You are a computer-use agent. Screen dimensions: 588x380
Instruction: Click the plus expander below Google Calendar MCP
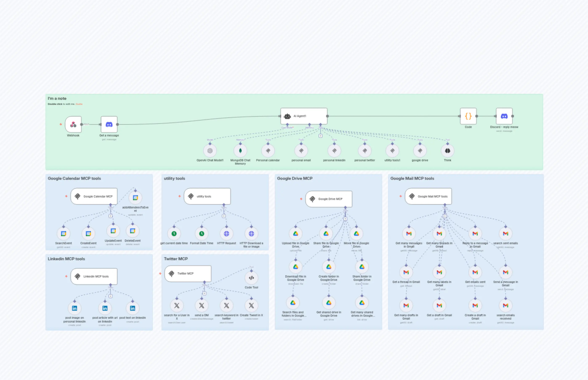tap(110, 216)
